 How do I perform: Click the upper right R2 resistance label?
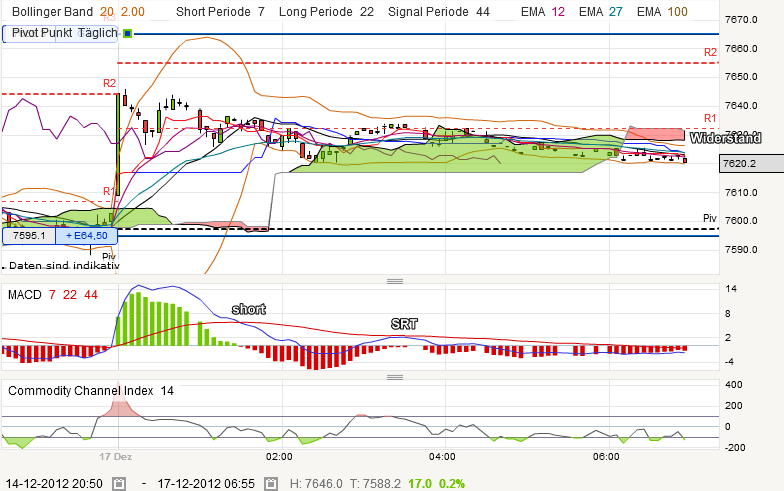tap(710, 52)
